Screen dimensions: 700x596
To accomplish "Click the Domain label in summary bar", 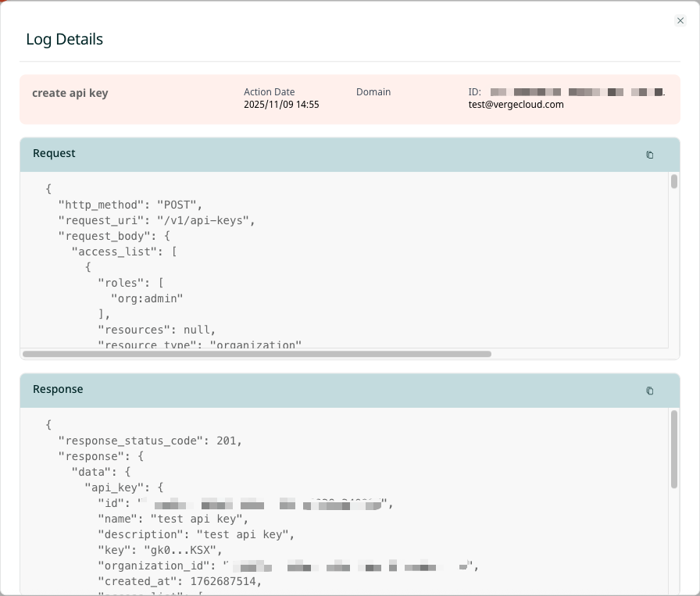I will (373, 92).
